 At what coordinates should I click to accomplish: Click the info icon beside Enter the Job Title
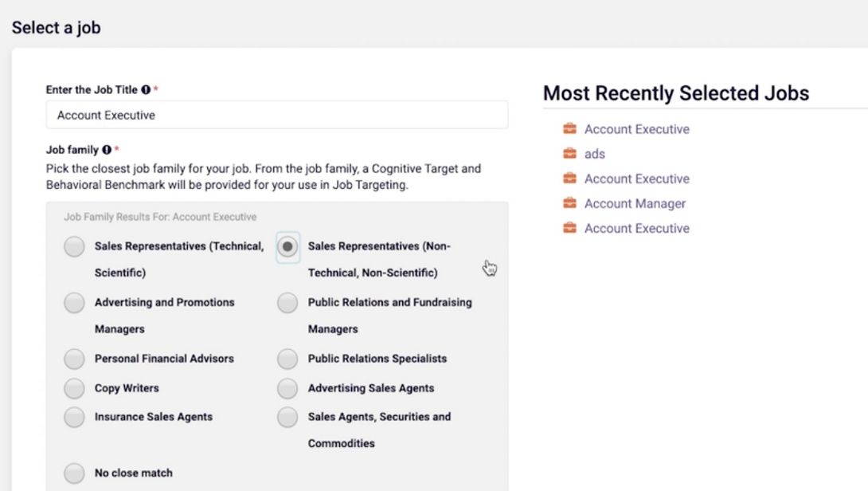pyautogui.click(x=146, y=90)
